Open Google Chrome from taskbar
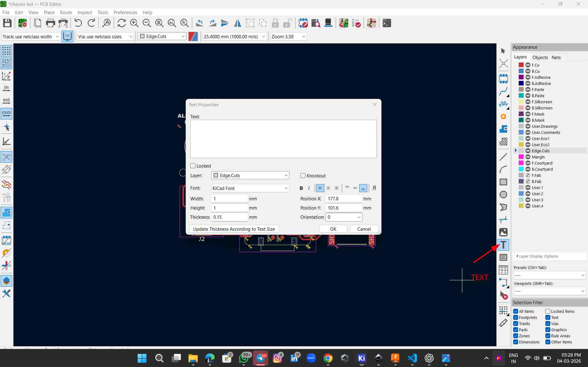Image resolution: width=588 pixels, height=367 pixels. coord(328,358)
